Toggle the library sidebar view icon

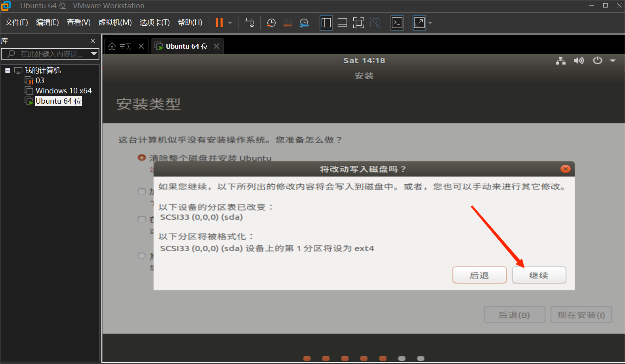click(x=326, y=23)
